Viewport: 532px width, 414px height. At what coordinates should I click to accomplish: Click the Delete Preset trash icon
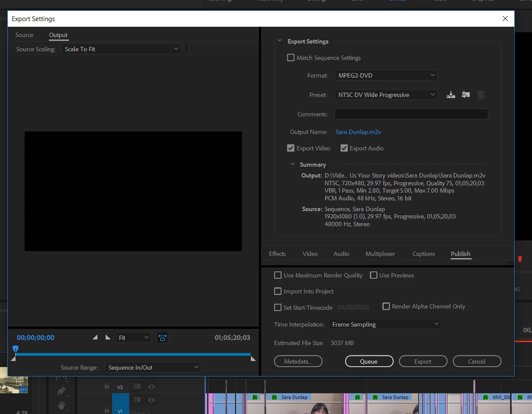coord(481,95)
